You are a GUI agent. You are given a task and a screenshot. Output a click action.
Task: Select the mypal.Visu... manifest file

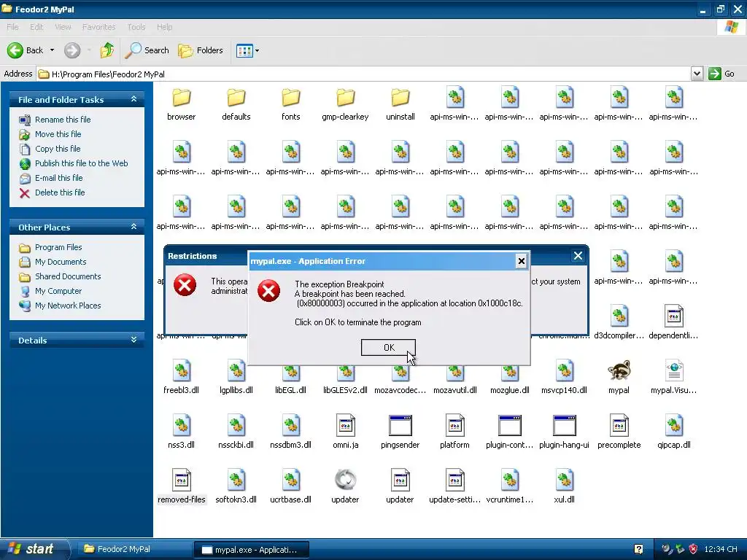[x=673, y=377]
